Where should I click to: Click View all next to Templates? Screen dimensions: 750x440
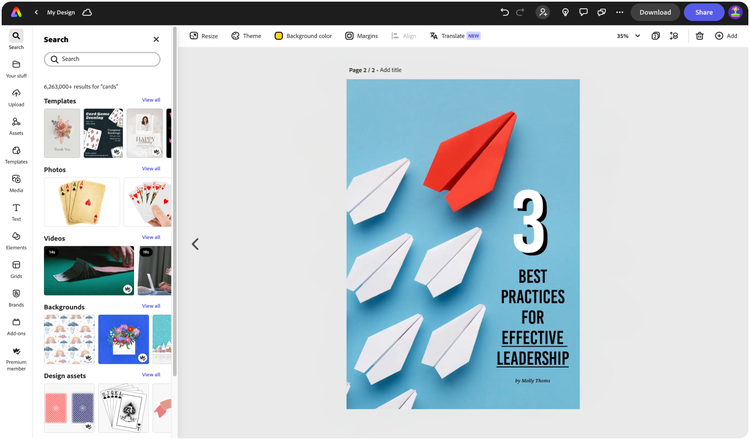coord(151,100)
